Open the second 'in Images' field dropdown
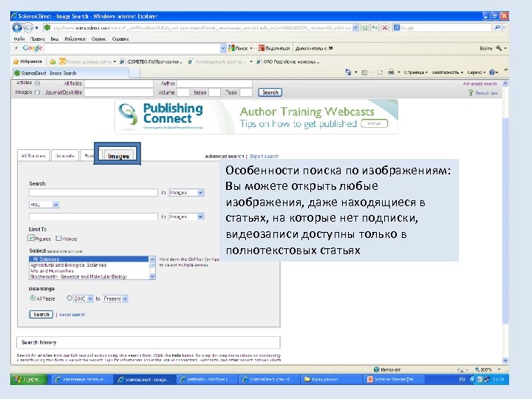 (x=187, y=216)
